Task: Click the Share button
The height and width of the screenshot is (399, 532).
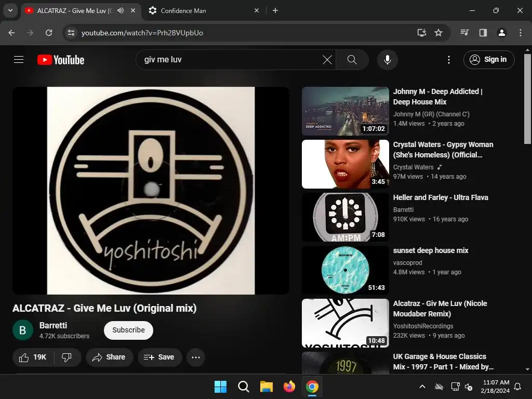Action: click(109, 357)
